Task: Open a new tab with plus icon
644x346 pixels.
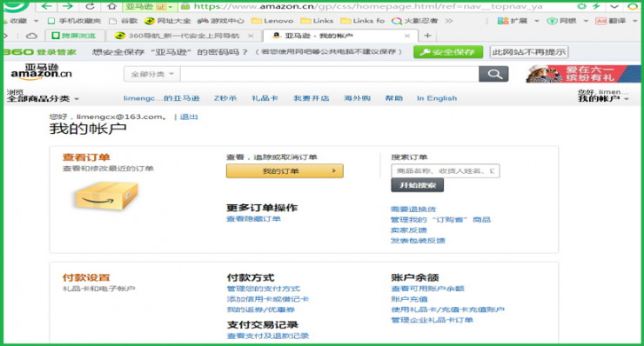Action: point(427,36)
